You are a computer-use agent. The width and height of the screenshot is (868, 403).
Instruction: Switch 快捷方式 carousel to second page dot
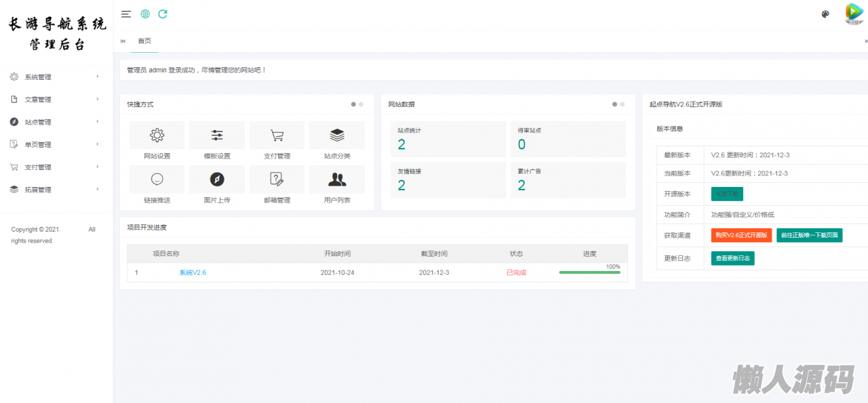pyautogui.click(x=361, y=104)
